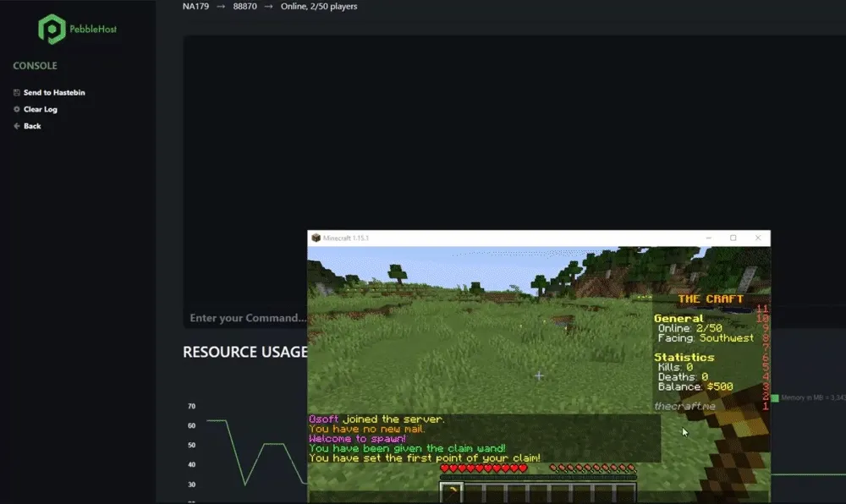
Task: Click the Minecraft window block icon
Action: pyautogui.click(x=316, y=238)
